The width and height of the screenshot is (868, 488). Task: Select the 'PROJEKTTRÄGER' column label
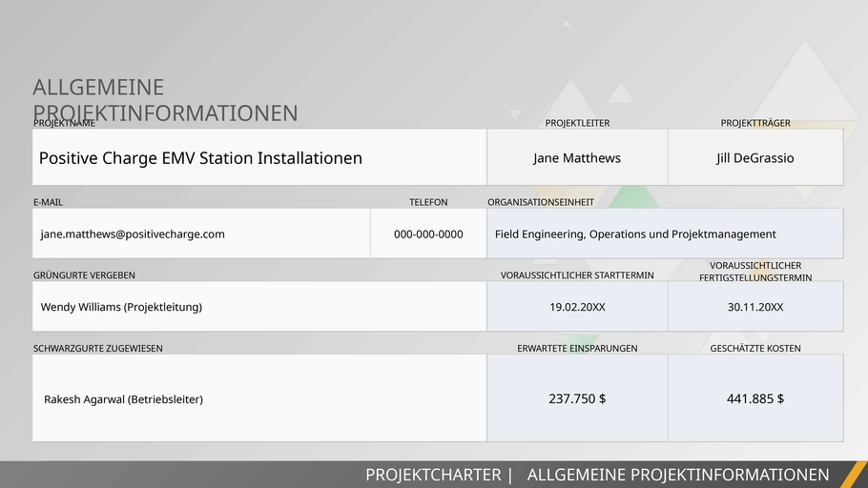point(755,123)
